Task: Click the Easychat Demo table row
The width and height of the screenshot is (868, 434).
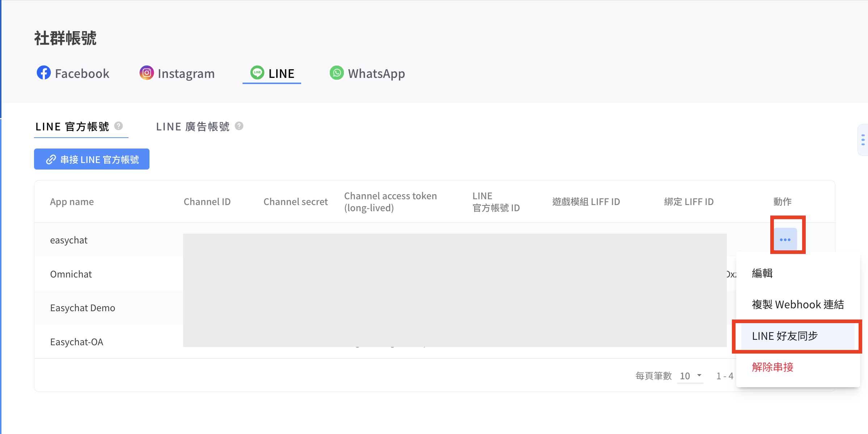Action: click(83, 308)
